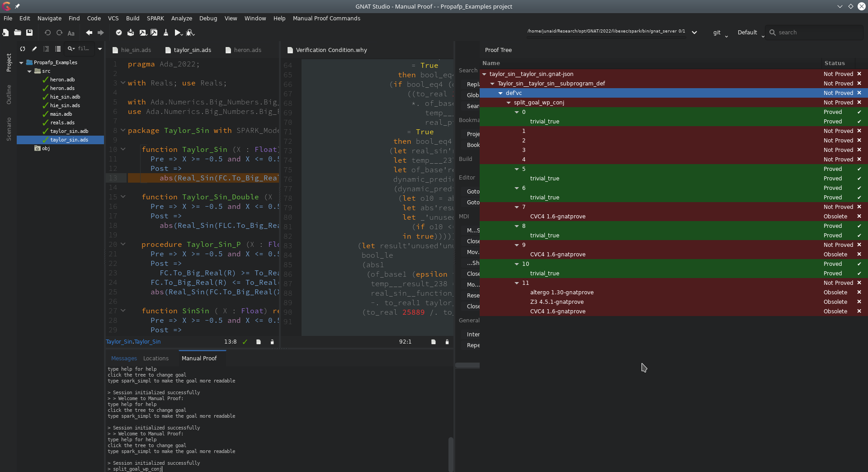Click the page icon in taylor_sin.ads status bar
The width and height of the screenshot is (868, 472).
click(x=259, y=342)
